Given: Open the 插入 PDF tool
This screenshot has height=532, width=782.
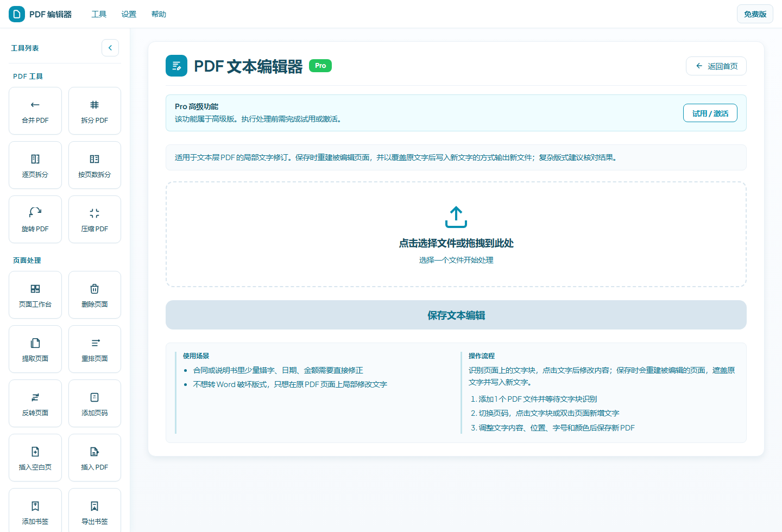Looking at the screenshot, I should pos(94,458).
